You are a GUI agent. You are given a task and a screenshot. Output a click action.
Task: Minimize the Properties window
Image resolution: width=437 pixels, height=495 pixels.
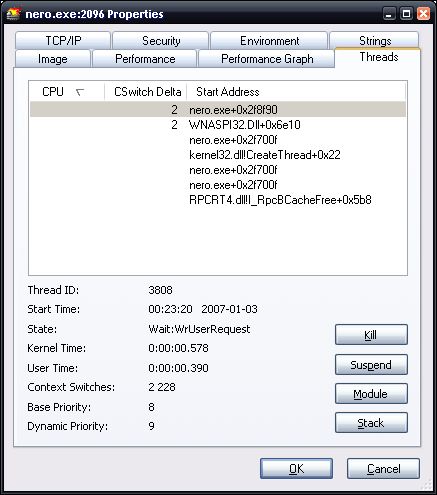[x=389, y=14]
